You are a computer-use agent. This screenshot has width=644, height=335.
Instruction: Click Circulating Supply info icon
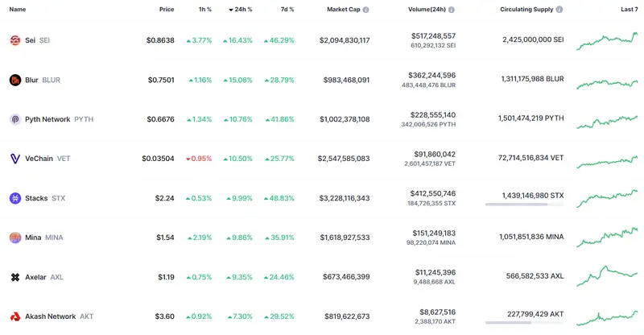pos(559,10)
